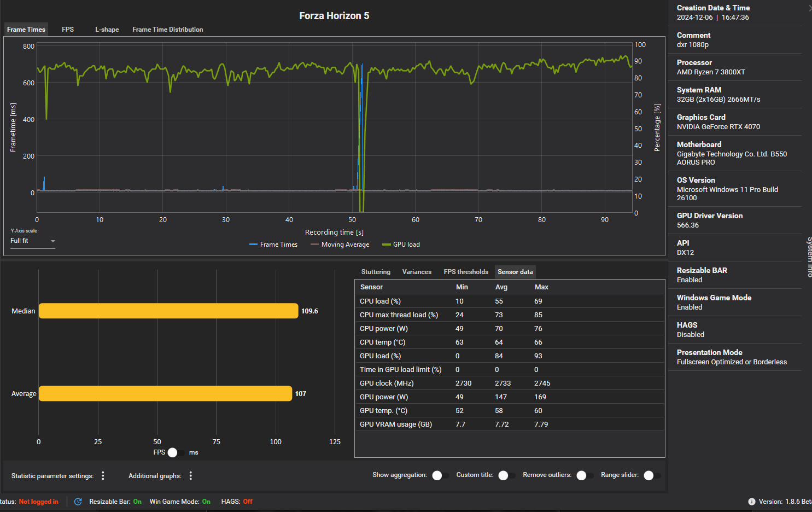Viewport: 812px width, 512px height.
Task: Open the Additional graphs three-dot menu
Action: tap(191, 476)
